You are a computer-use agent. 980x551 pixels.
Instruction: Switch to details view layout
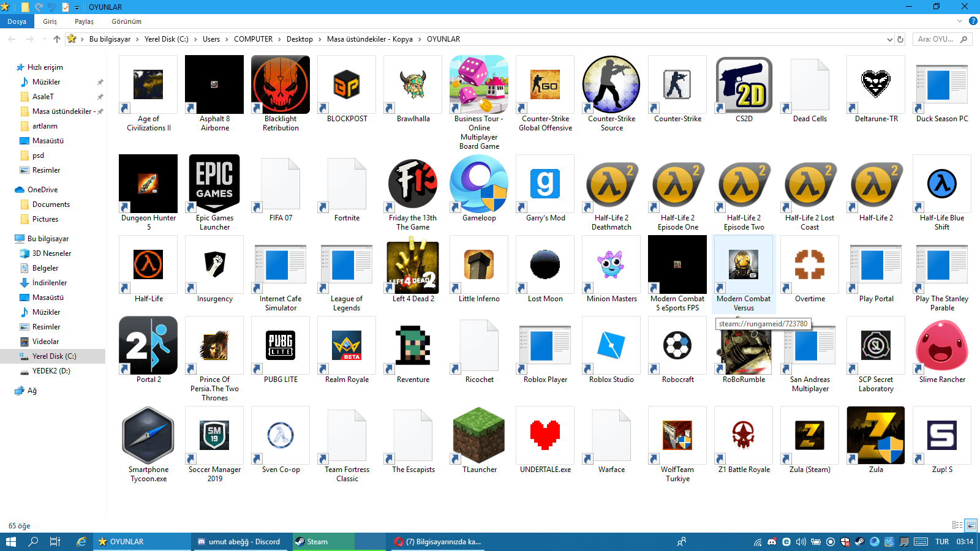tap(957, 525)
